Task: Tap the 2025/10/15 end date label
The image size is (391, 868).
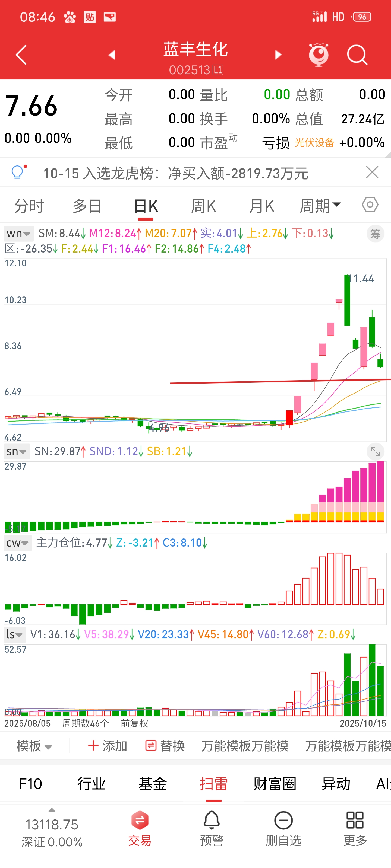Action: [x=363, y=723]
